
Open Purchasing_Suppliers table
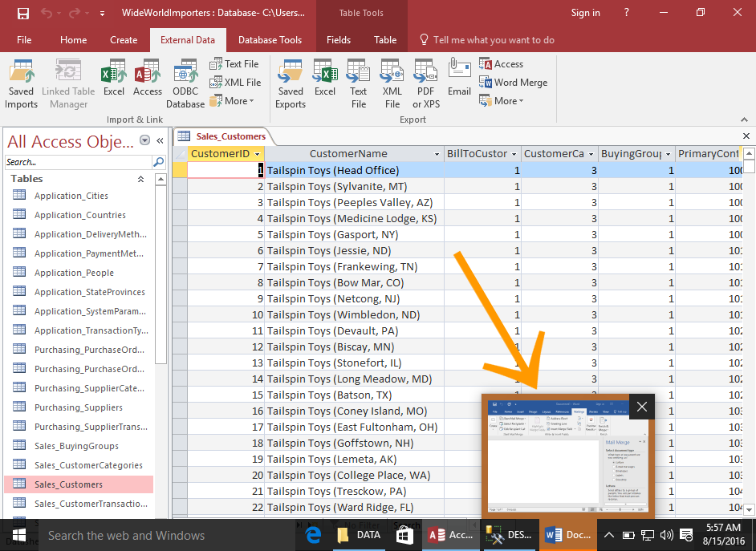coord(78,407)
